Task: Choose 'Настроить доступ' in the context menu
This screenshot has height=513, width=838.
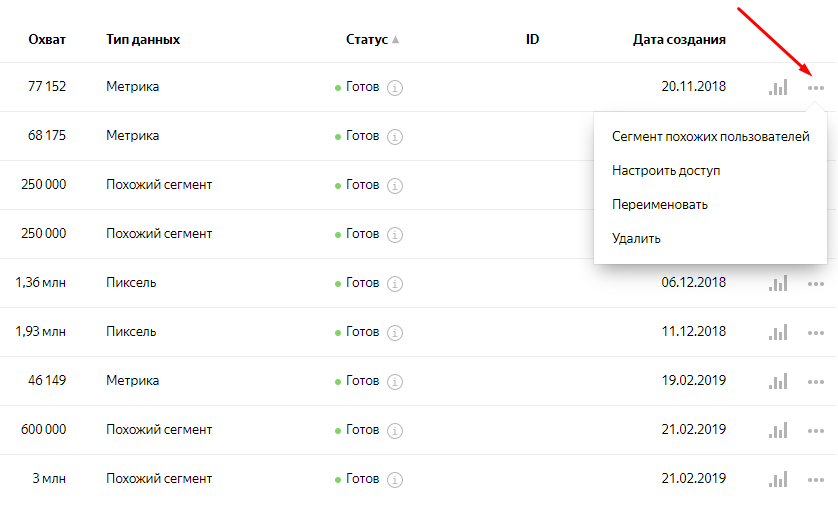Action: tap(666, 171)
